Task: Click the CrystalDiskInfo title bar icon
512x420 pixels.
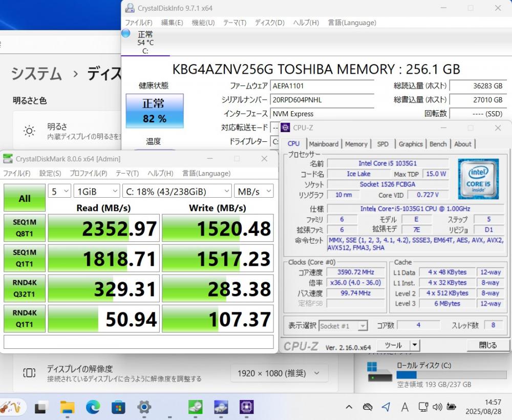Action: tap(130, 8)
